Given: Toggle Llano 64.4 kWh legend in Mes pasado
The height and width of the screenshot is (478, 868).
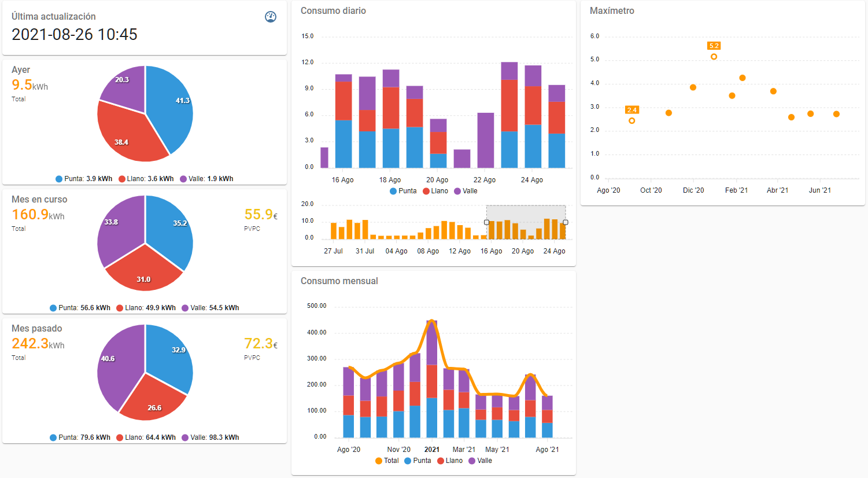Looking at the screenshot, I should [x=146, y=437].
